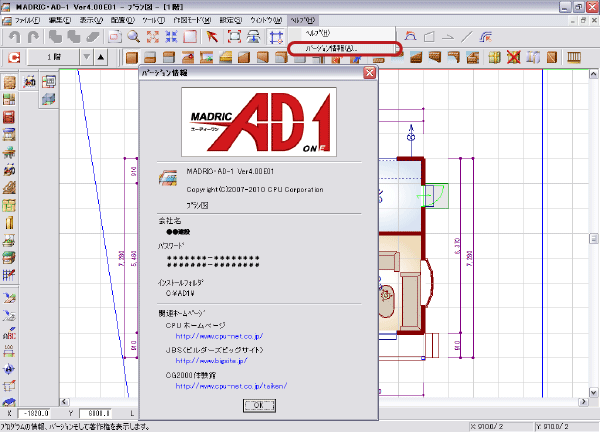Select the magnifying glass zoom tool
This screenshot has height=432, width=600.
134,37
